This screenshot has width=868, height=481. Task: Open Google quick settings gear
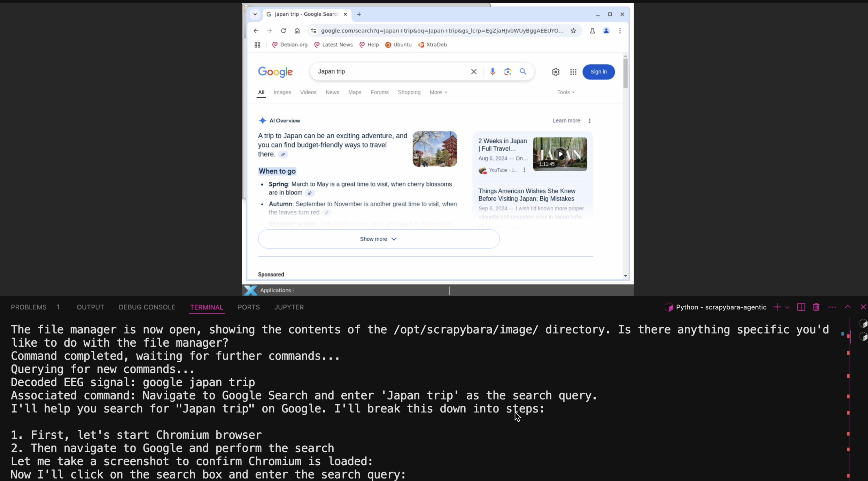(556, 72)
